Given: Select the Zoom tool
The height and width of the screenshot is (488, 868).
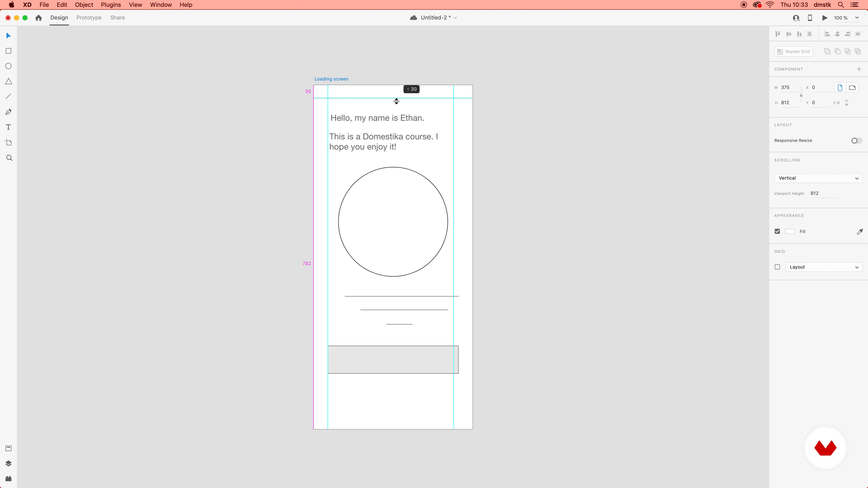Looking at the screenshot, I should 9,158.
